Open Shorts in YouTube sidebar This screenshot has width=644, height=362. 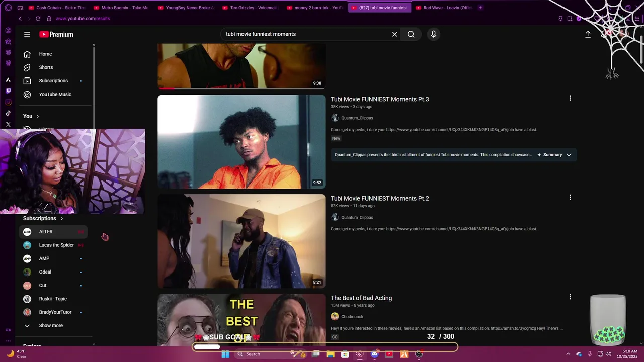click(x=54, y=67)
